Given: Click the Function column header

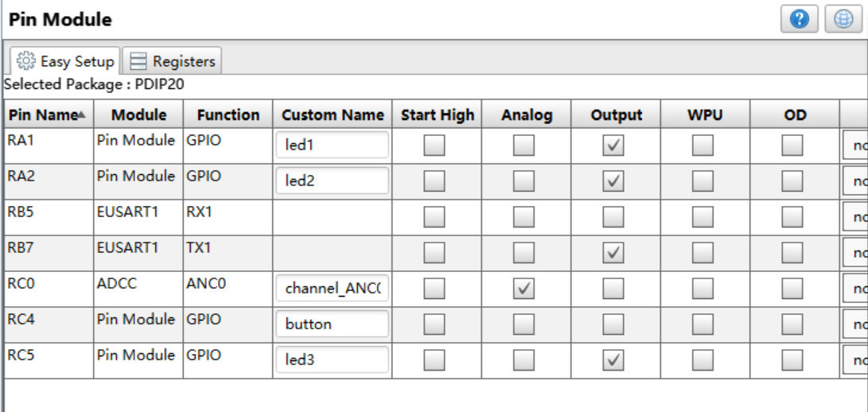Looking at the screenshot, I should pyautogui.click(x=228, y=115).
